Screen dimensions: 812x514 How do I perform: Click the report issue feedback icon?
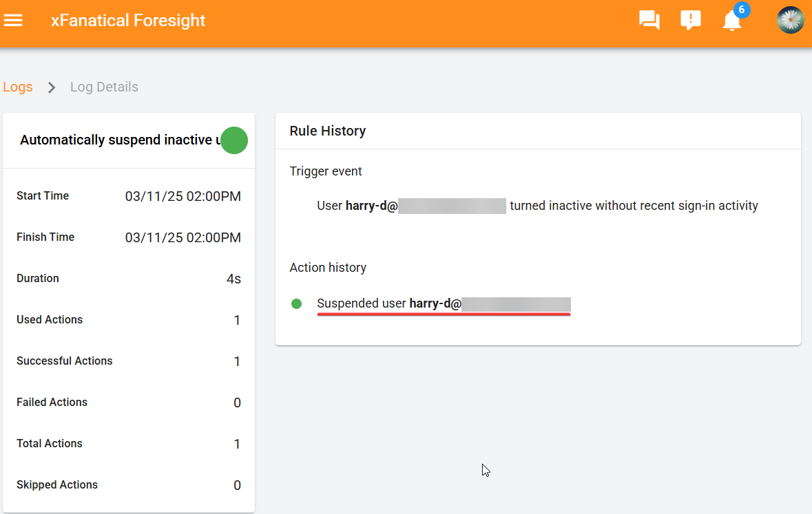click(690, 20)
